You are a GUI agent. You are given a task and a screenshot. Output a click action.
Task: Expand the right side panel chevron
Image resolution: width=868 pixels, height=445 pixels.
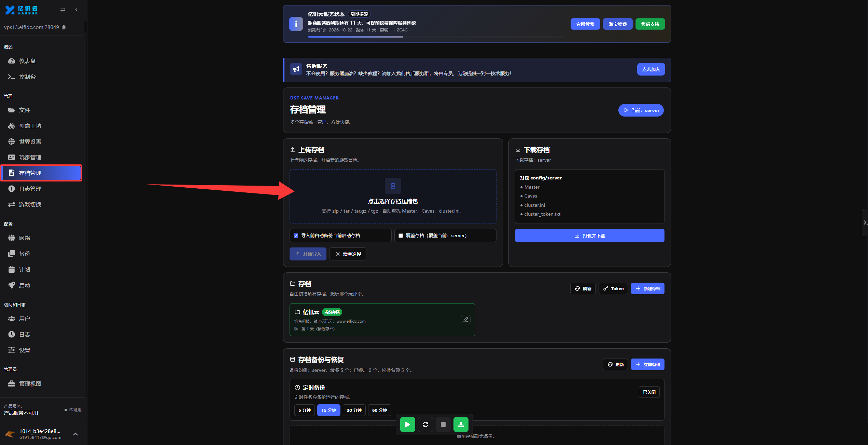[865, 222]
